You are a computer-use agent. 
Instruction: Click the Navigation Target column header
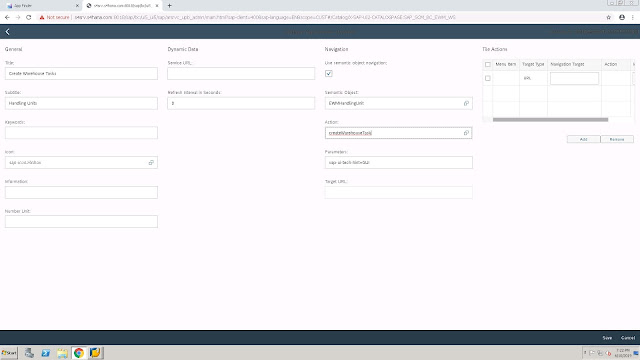pos(574,64)
